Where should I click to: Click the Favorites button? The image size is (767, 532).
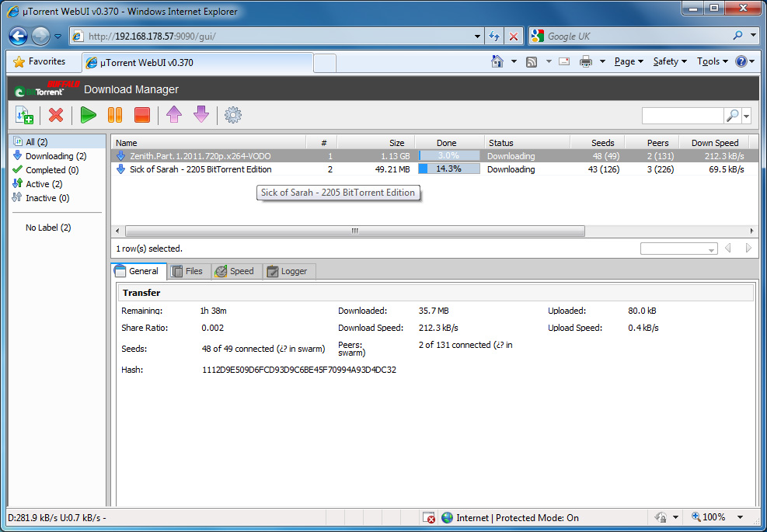coord(40,61)
